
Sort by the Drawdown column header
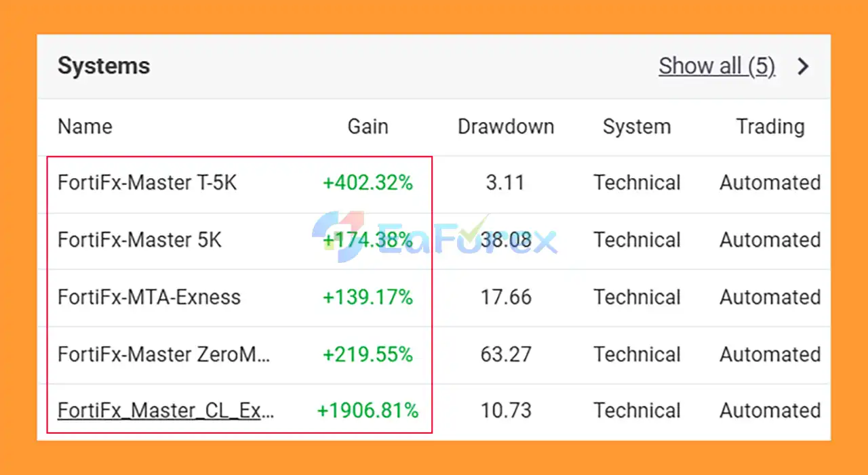tap(505, 127)
